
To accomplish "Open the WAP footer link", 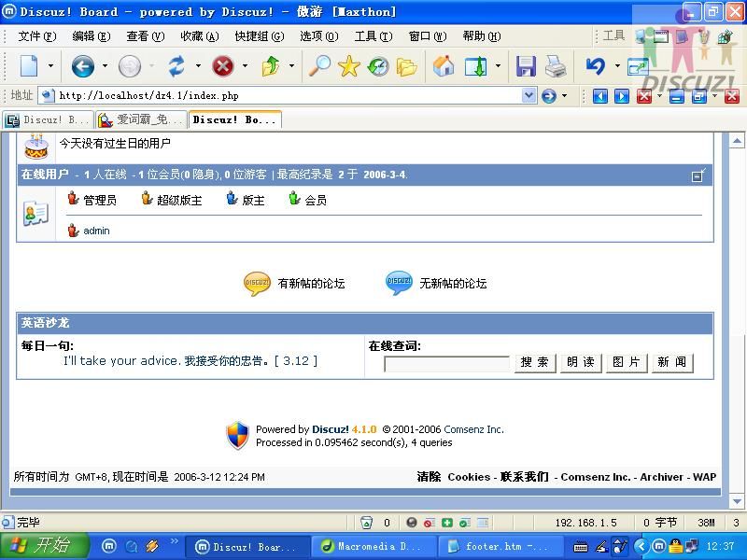I will tap(704, 477).
